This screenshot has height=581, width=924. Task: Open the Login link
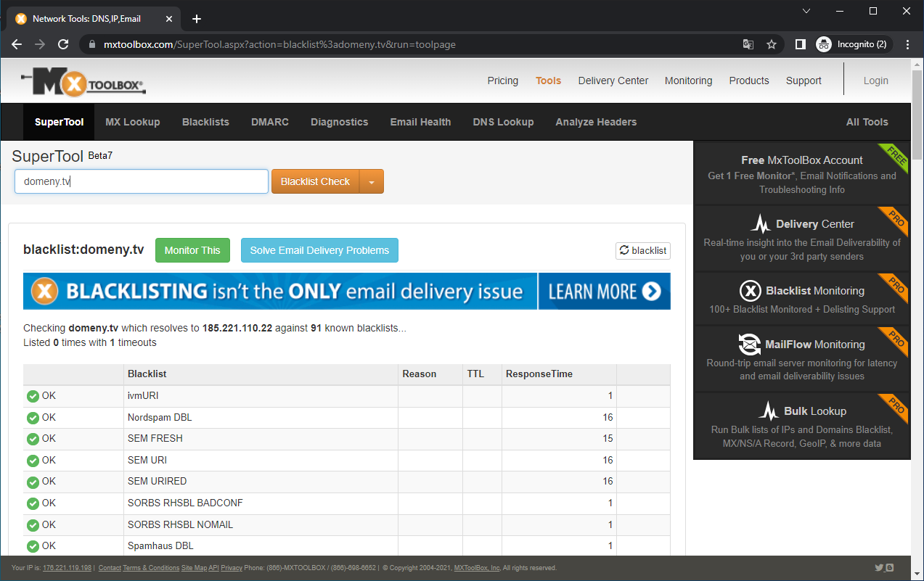pyautogui.click(x=875, y=81)
